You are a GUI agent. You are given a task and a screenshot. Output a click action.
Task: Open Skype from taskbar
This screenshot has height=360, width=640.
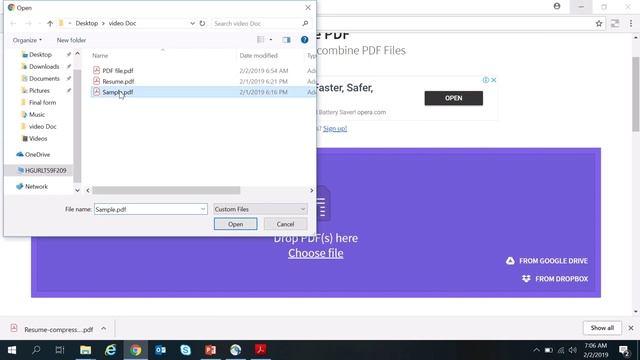pyautogui.click(x=185, y=350)
